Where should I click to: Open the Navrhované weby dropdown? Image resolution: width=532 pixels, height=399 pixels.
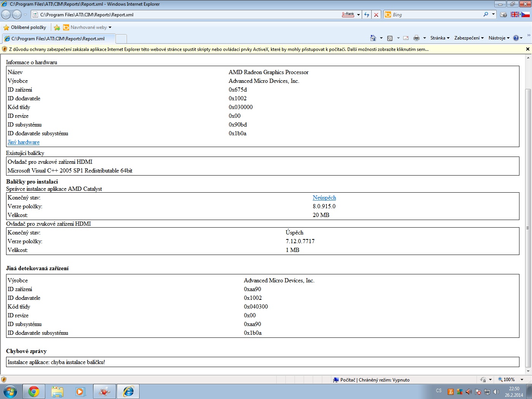(87, 27)
